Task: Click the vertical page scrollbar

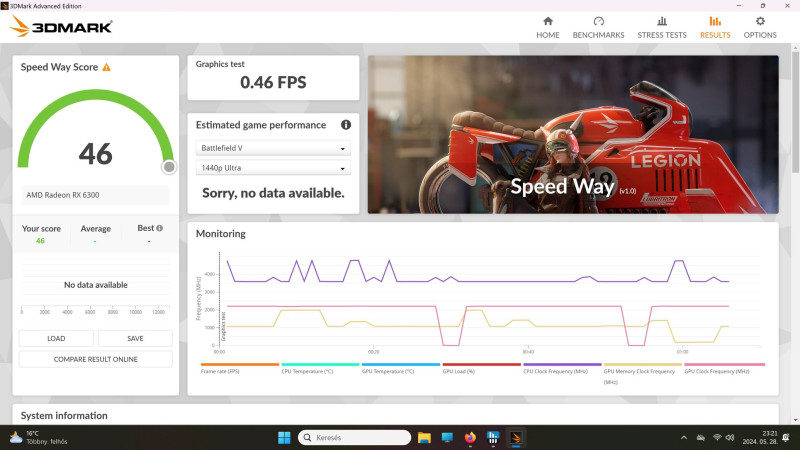Action: click(795, 112)
